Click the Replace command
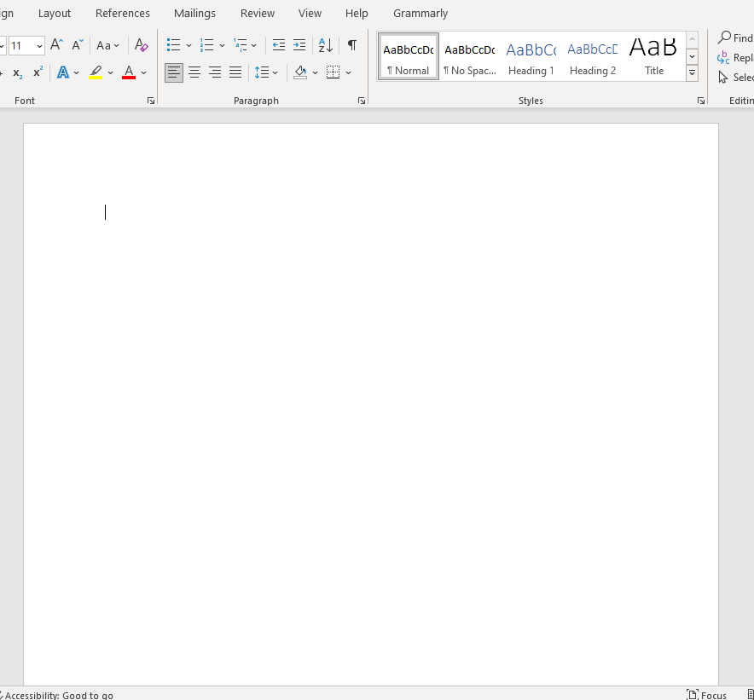The width and height of the screenshot is (754, 700). 739,57
